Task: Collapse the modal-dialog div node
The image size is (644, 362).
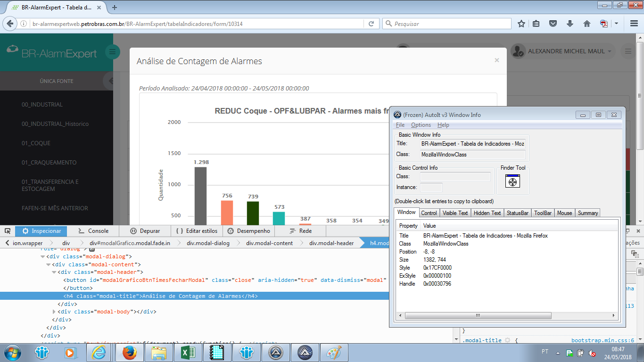Action: (x=42, y=257)
